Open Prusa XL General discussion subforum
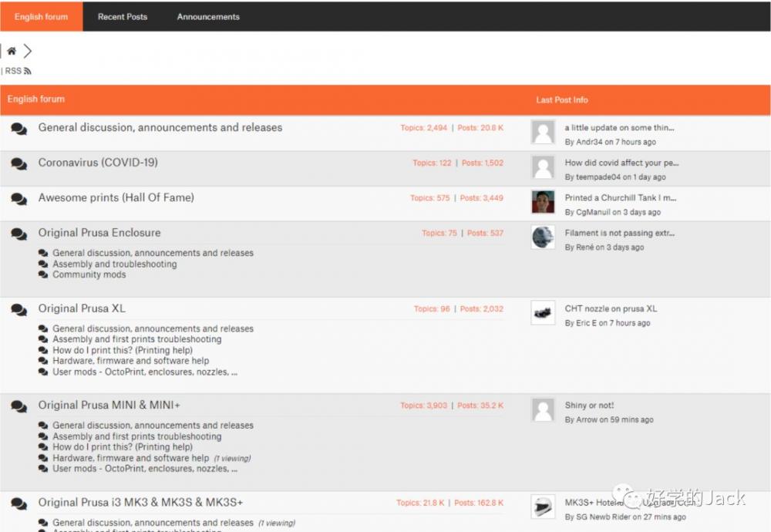Viewport: 771px width, 532px height. point(153,328)
